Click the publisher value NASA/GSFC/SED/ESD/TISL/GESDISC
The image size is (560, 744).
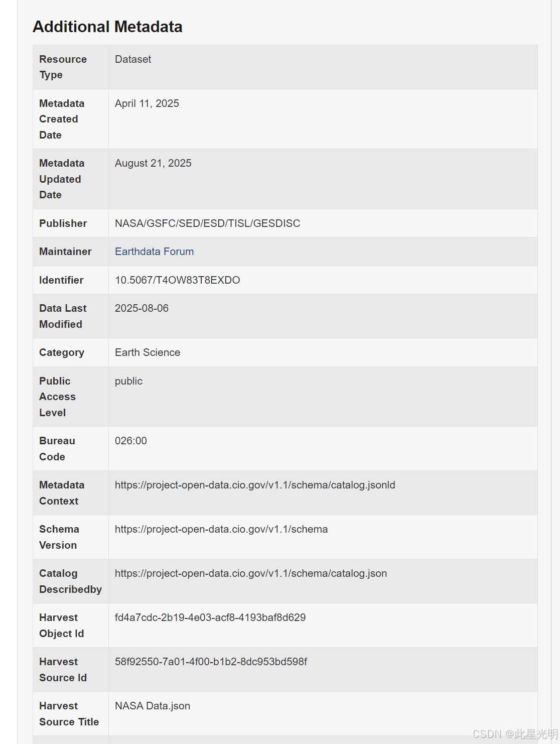click(x=207, y=223)
